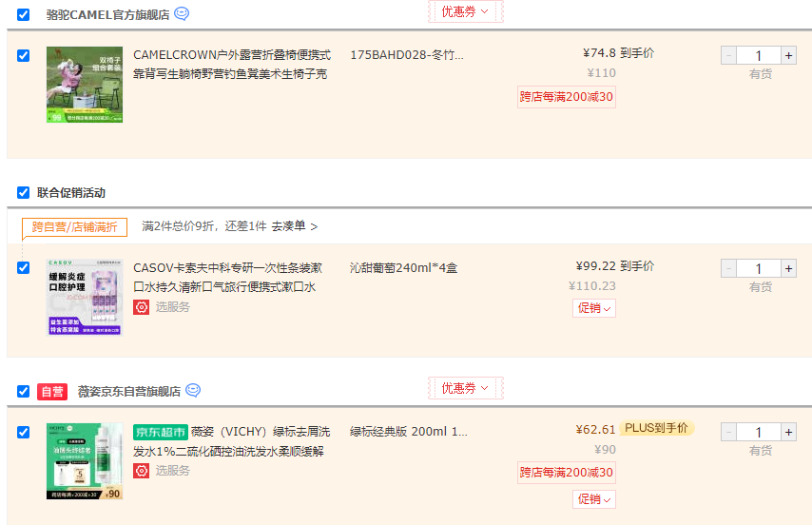Open CAMELCROWN chair product thumbnail
The height and width of the screenshot is (525, 812).
[x=85, y=85]
